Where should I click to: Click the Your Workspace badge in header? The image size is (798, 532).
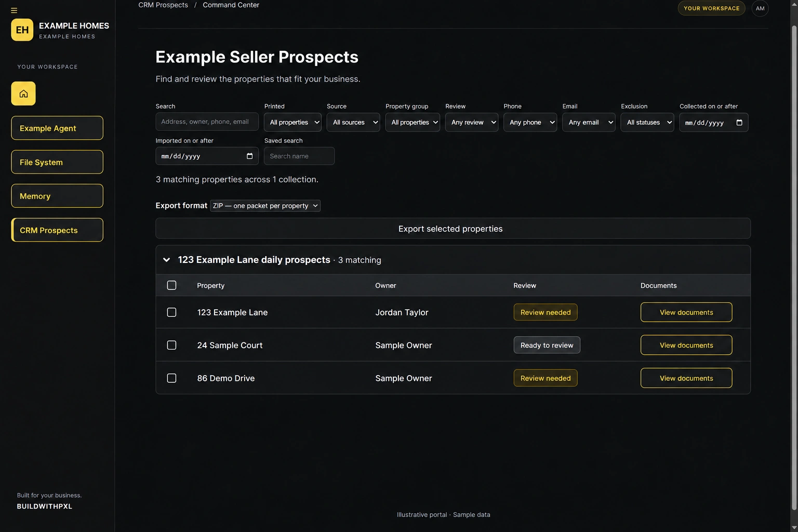(711, 8)
